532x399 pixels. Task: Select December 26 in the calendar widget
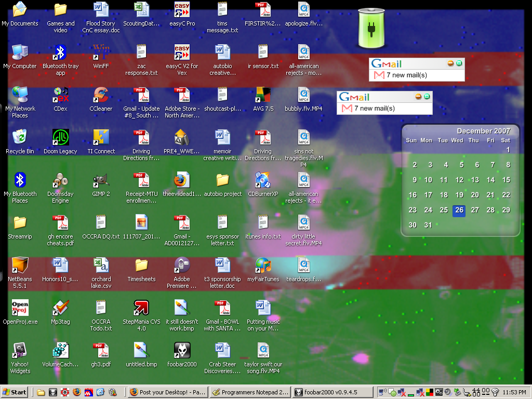pos(459,210)
